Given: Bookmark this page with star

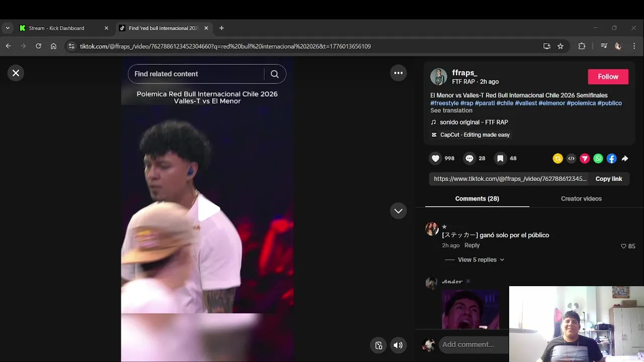Looking at the screenshot, I should tap(560, 46).
